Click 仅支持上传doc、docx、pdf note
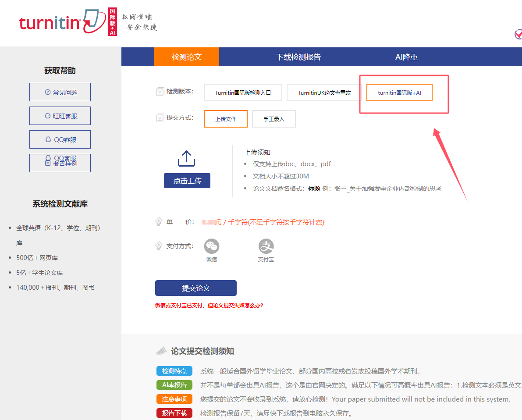 [x=291, y=164]
